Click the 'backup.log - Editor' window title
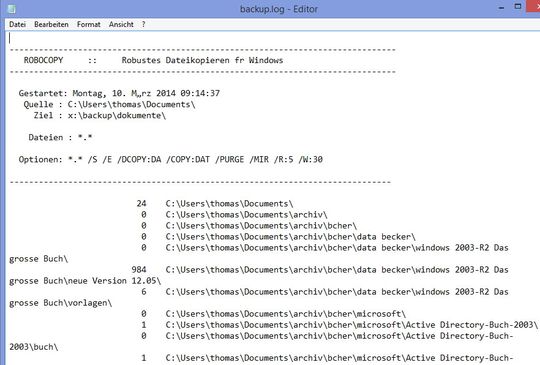This screenshot has width=540, height=365. tap(279, 9)
